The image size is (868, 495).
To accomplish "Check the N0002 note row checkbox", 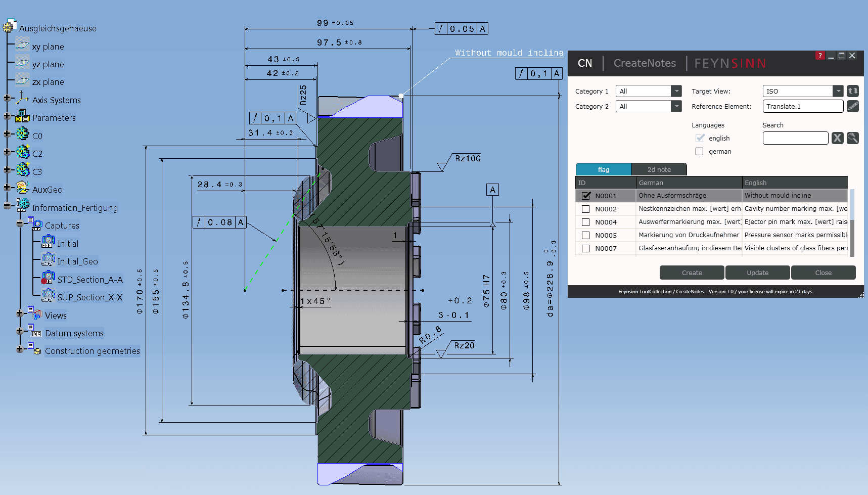I will click(586, 209).
